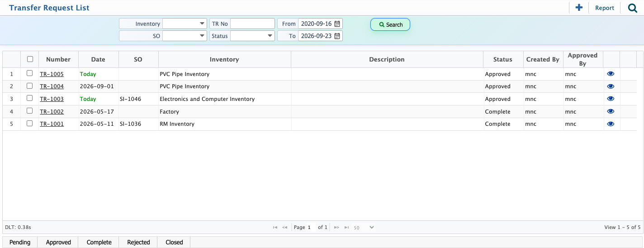This screenshot has width=644, height=248.
Task: Open the To date calendar icon
Action: pyautogui.click(x=337, y=36)
